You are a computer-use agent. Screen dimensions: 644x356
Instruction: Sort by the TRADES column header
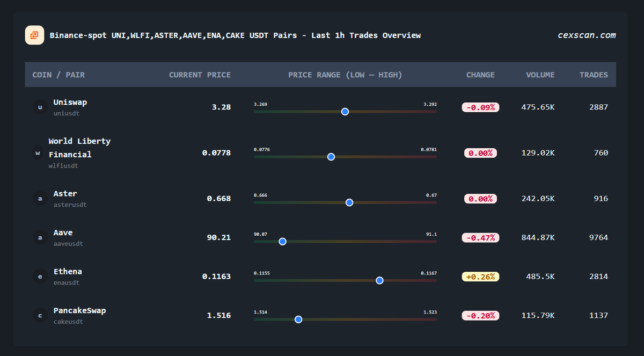(593, 75)
